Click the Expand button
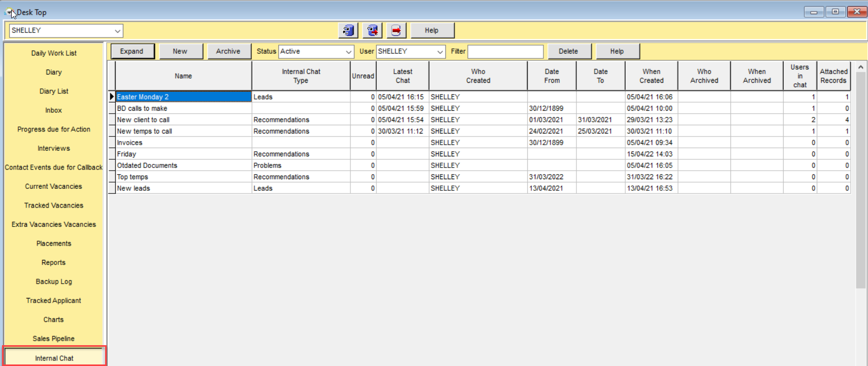The height and width of the screenshot is (366, 868). pyautogui.click(x=132, y=51)
